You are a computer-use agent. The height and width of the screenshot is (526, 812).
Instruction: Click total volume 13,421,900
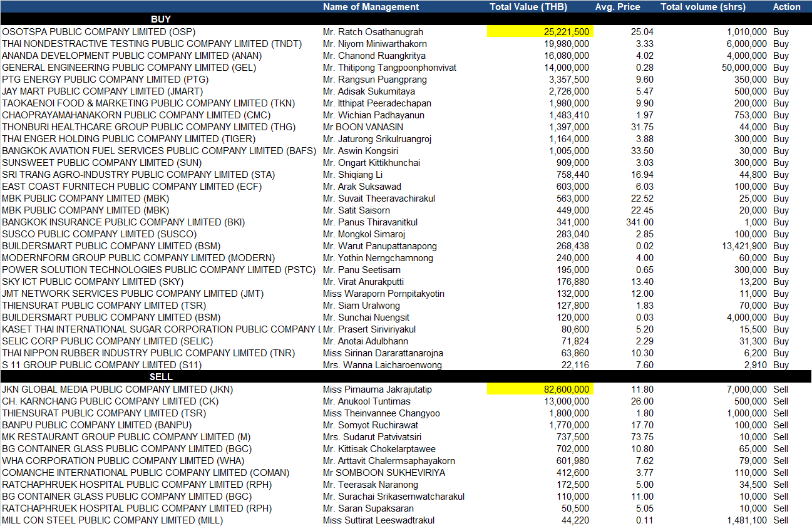pyautogui.click(x=744, y=246)
